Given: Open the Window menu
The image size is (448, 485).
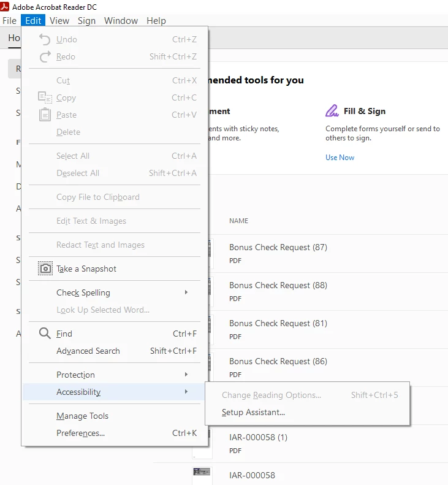Looking at the screenshot, I should coord(121,21).
